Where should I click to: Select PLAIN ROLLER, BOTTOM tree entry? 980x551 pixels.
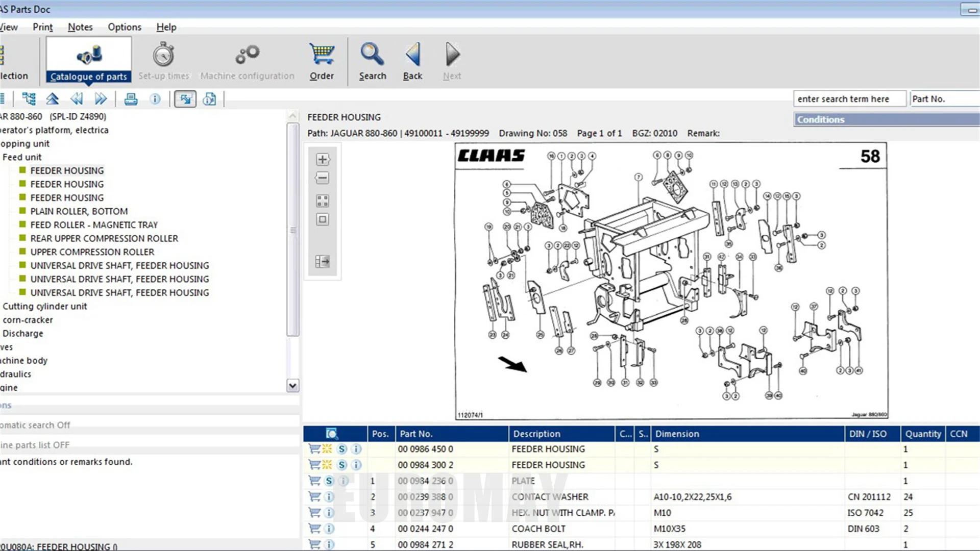pyautogui.click(x=79, y=211)
